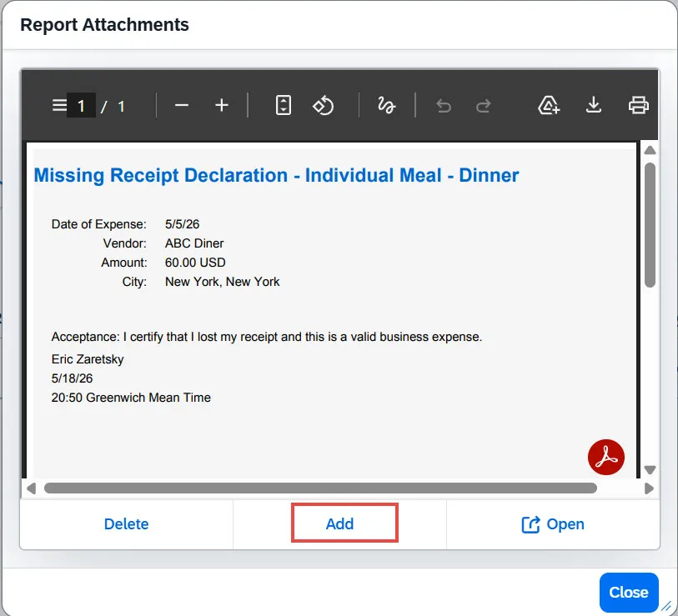
Task: Click the city New York, New York
Action: click(223, 282)
